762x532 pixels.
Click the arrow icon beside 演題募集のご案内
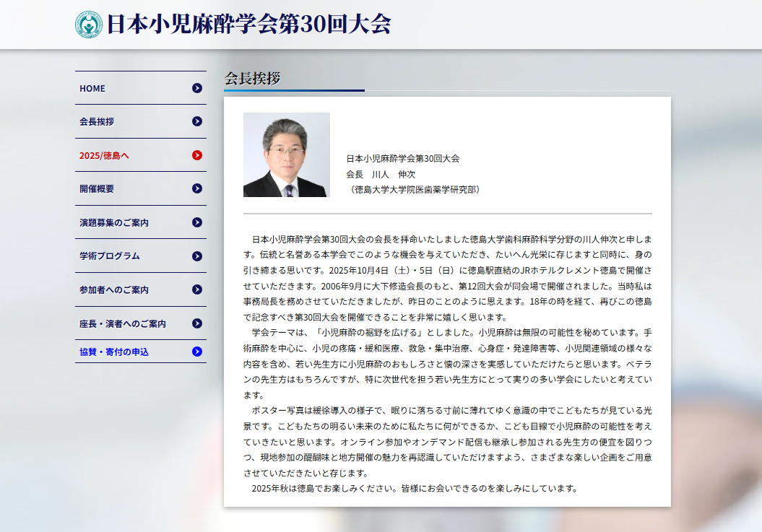point(196,222)
